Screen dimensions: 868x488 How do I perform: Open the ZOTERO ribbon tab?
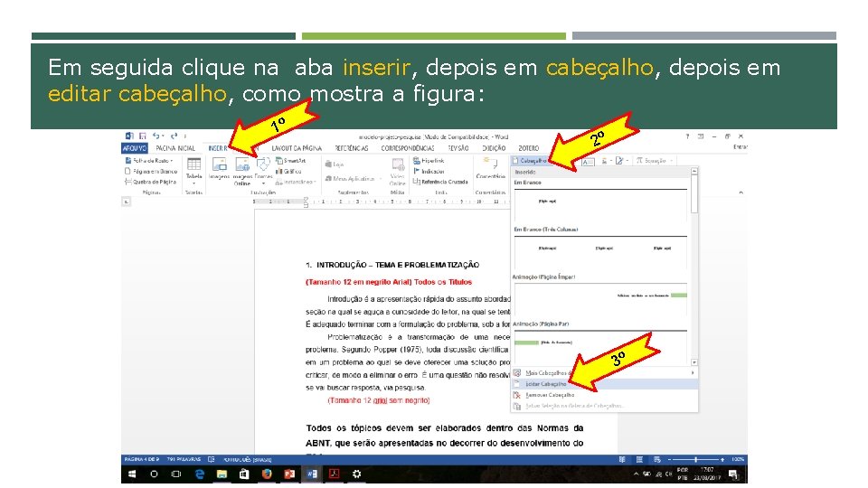pos(529,148)
